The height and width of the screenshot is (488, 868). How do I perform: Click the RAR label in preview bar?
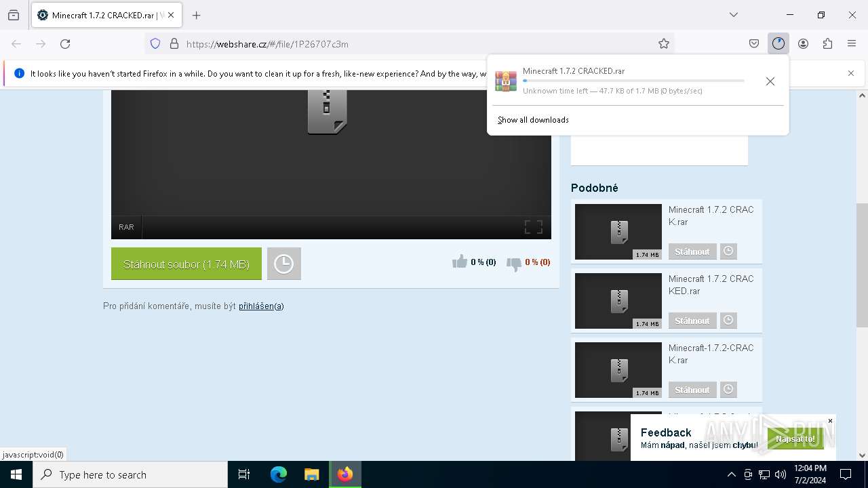click(126, 227)
